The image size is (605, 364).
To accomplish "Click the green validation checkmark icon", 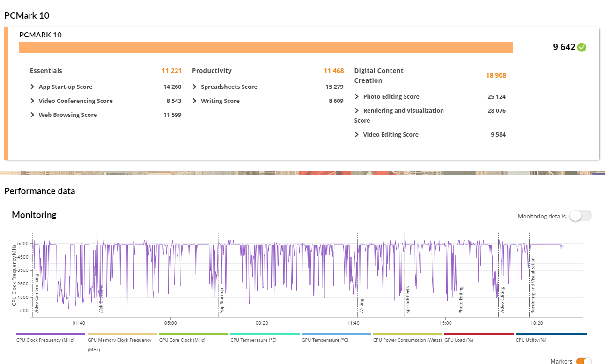I will click(582, 47).
